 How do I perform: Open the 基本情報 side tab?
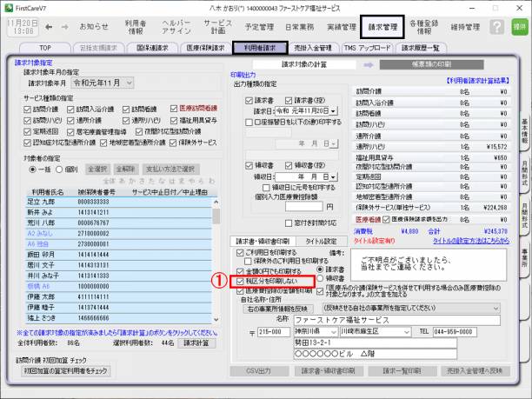pos(525,131)
